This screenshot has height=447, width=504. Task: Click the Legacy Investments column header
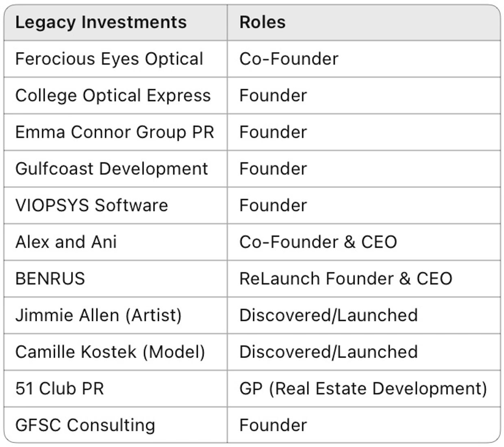(101, 22)
